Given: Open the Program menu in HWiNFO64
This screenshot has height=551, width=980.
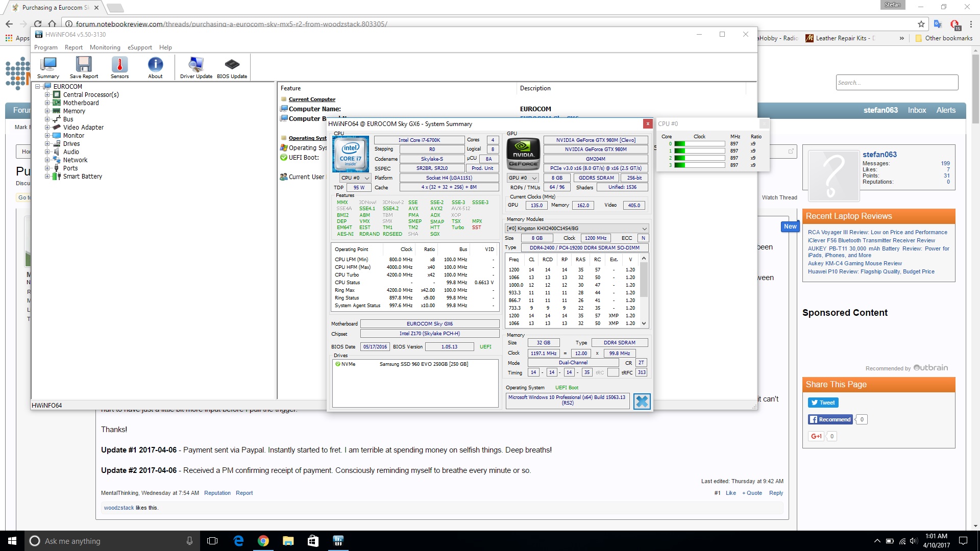Looking at the screenshot, I should click(46, 47).
